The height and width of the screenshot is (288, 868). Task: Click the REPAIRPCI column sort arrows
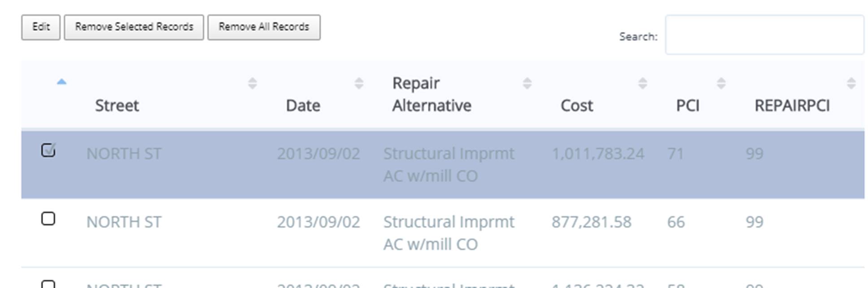851,83
